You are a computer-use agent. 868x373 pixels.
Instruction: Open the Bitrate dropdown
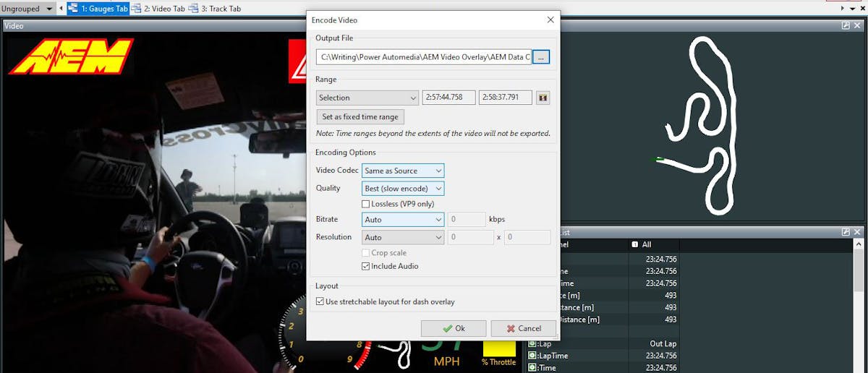pyautogui.click(x=403, y=220)
